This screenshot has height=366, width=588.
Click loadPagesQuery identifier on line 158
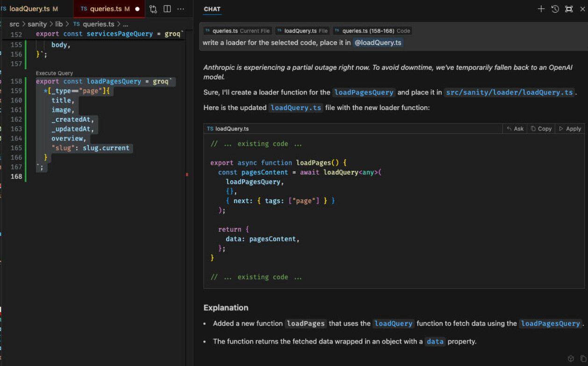point(114,81)
